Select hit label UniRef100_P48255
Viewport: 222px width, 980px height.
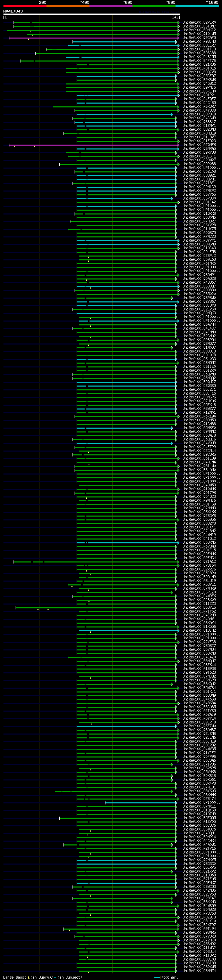coord(199,57)
